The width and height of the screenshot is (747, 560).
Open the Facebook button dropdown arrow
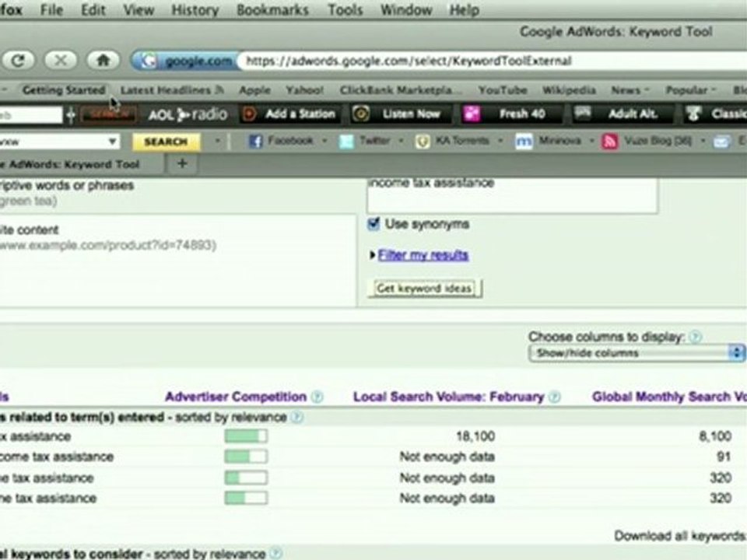click(x=324, y=141)
